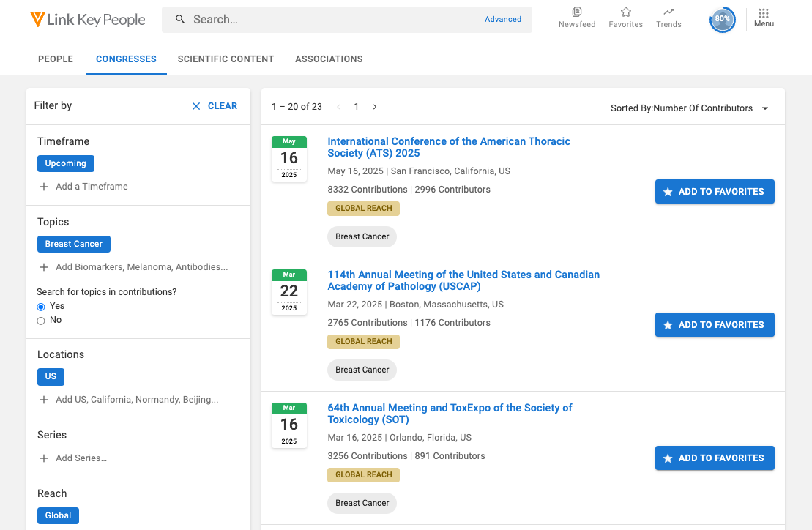Switch to the Scientific Content tab
This screenshot has height=530, width=812.
tap(226, 59)
